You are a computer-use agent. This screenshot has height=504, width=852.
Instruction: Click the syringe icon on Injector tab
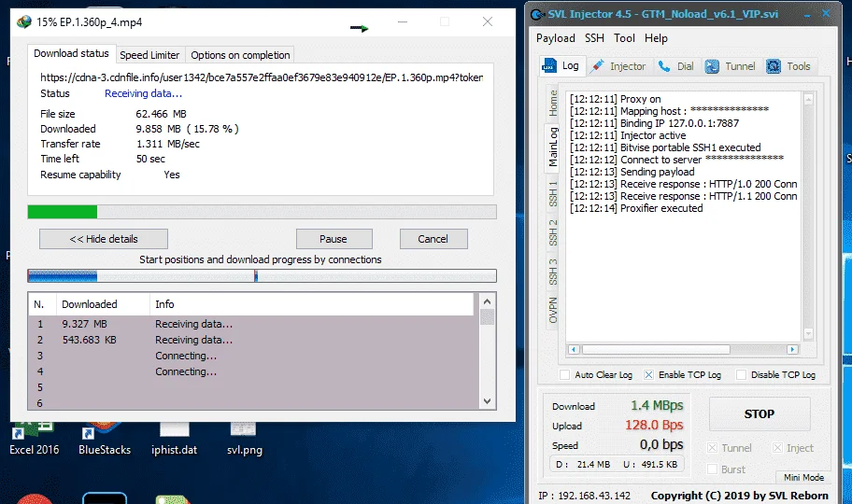pyautogui.click(x=598, y=66)
